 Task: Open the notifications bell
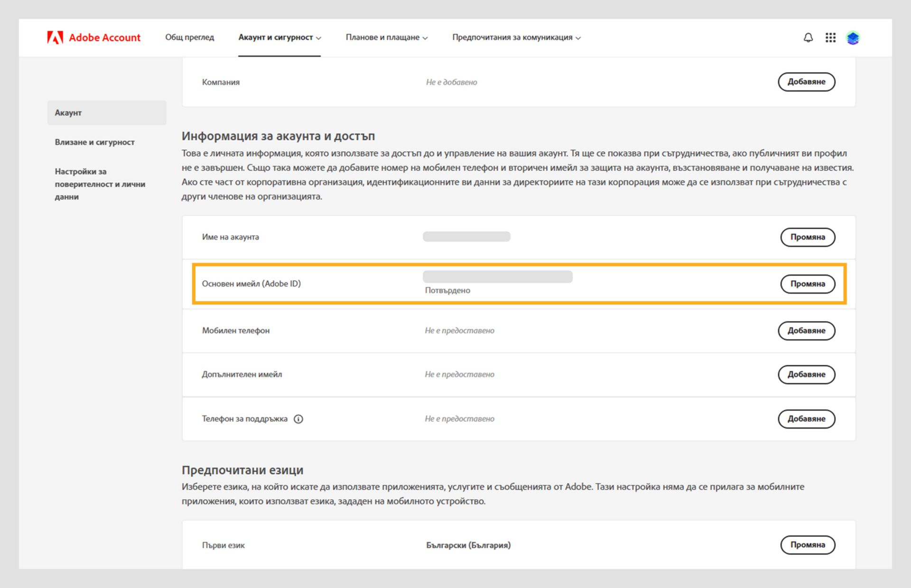[808, 37]
